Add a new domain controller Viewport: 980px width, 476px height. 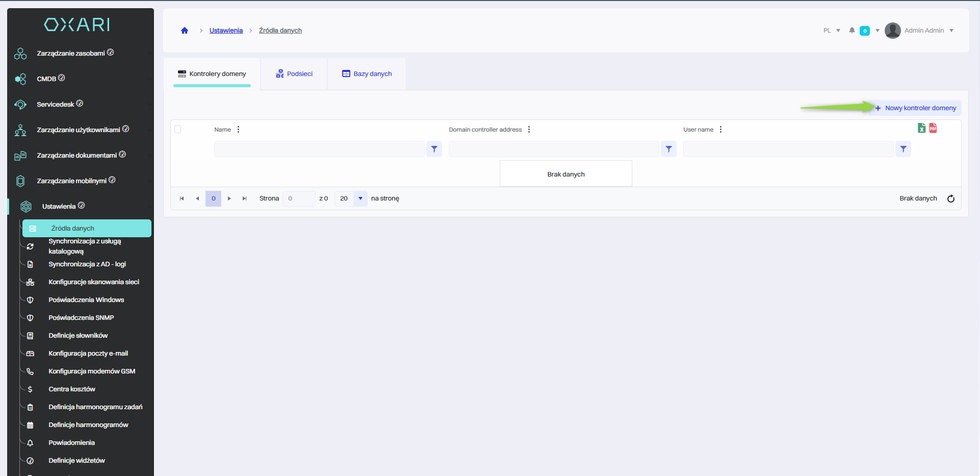tap(916, 108)
